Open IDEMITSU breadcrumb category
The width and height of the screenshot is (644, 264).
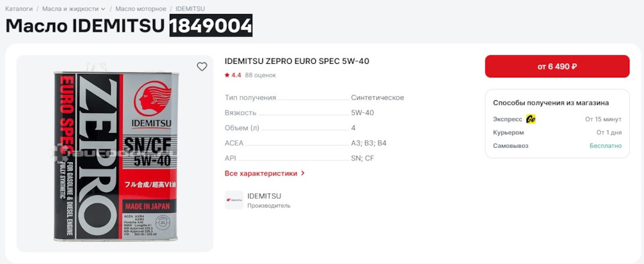tap(190, 9)
